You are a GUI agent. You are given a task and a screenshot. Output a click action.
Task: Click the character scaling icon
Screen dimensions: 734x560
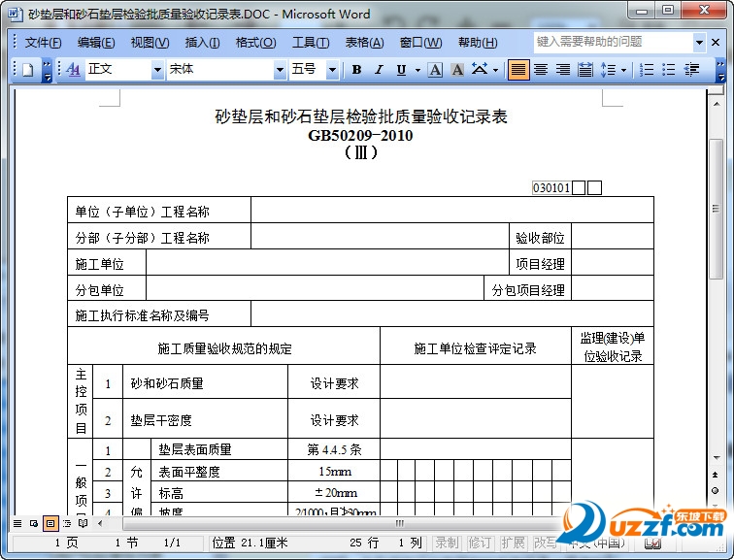click(x=480, y=70)
